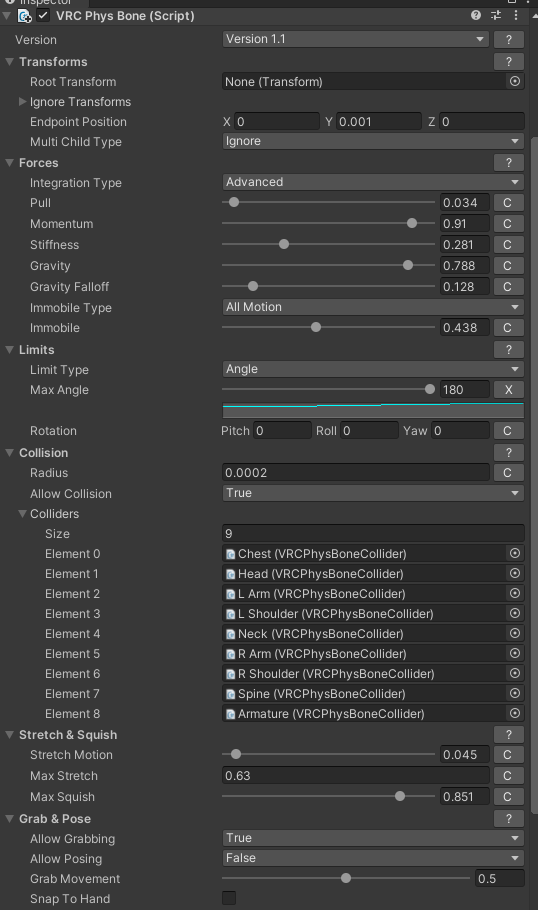The height and width of the screenshot is (910, 538).
Task: Click the Limits section help button
Action: (509, 349)
